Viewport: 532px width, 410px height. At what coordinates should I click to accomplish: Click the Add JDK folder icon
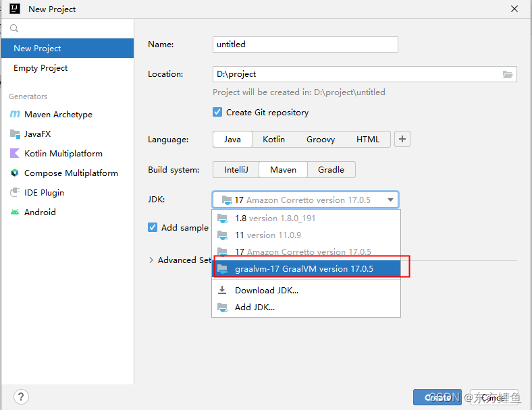222,307
